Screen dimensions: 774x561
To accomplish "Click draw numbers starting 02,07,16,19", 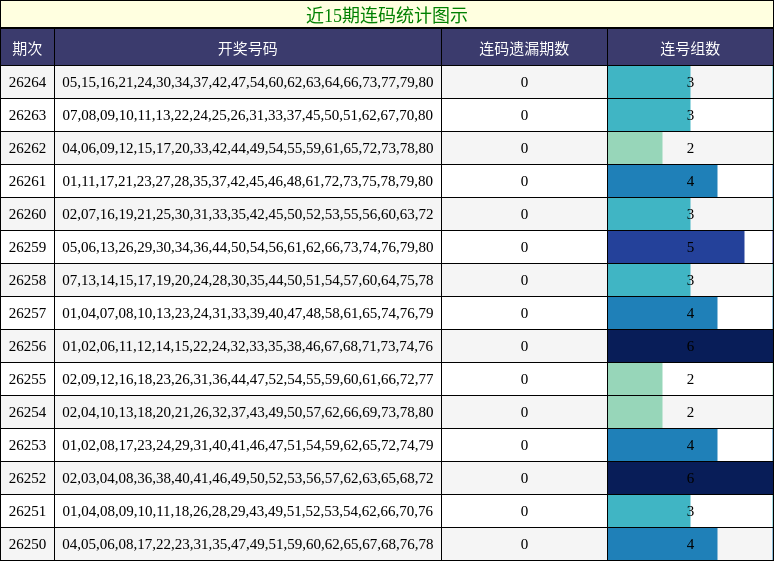I will point(248,214).
